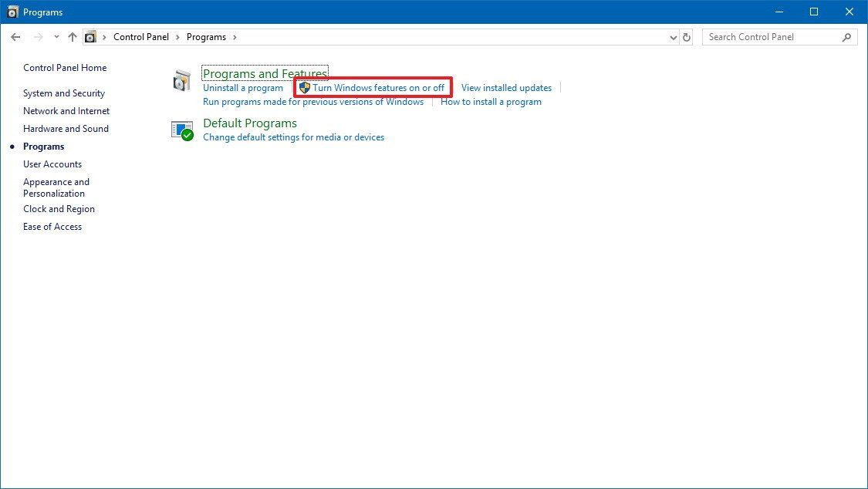This screenshot has width=868, height=489.
Task: Open the address bar history dropdown
Action: click(673, 36)
